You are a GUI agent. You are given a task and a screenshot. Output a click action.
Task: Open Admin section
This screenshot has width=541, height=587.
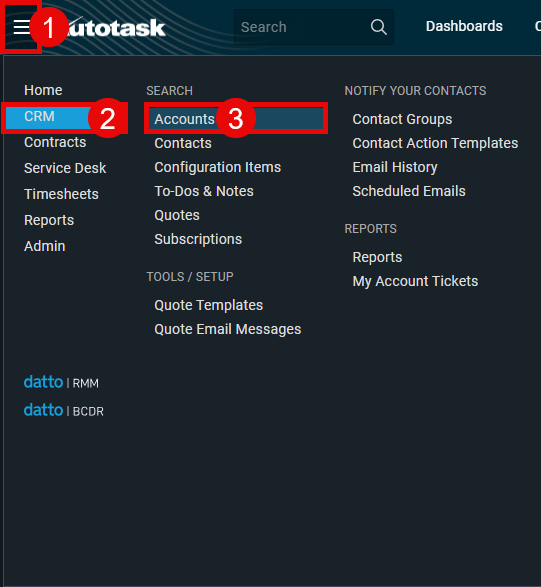[x=45, y=246]
